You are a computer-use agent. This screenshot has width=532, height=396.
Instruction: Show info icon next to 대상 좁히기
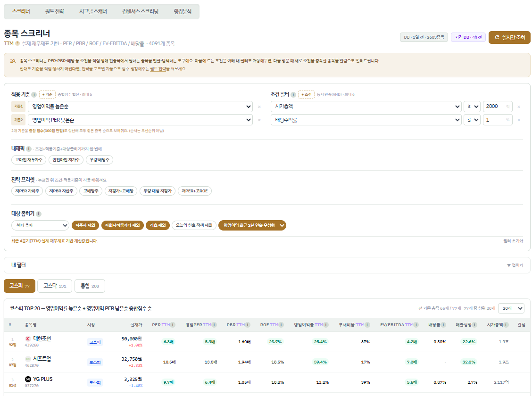coord(39,214)
